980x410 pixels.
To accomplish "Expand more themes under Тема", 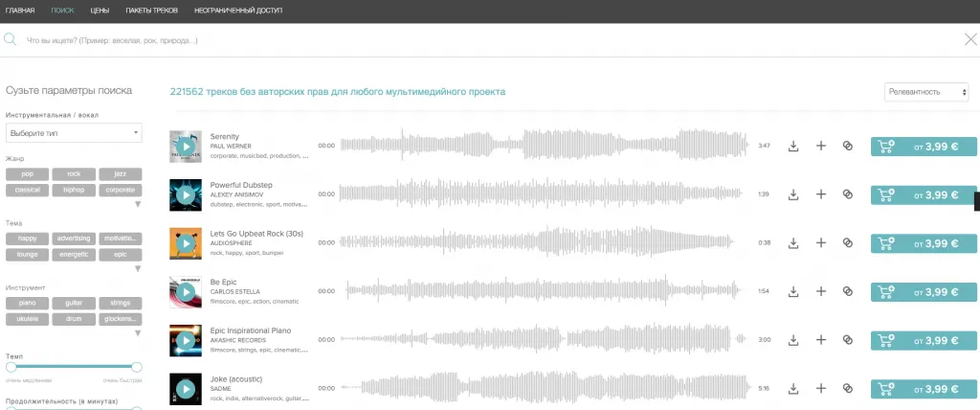I will (x=138, y=269).
